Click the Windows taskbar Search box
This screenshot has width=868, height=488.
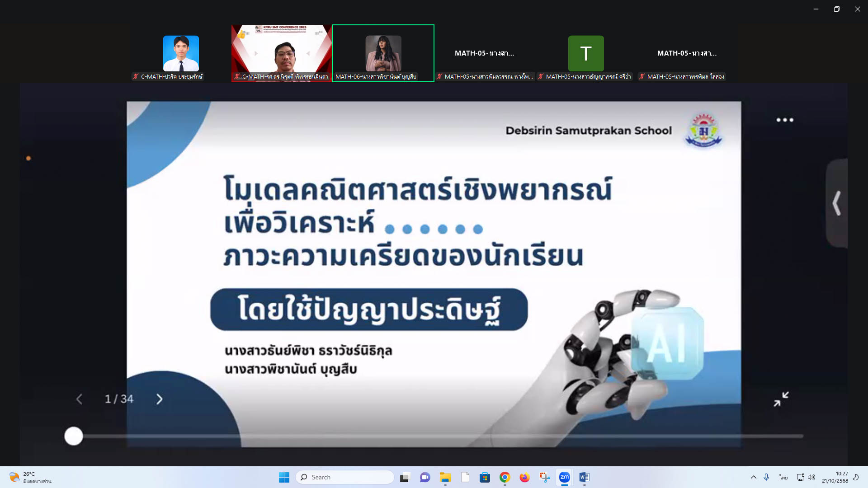(x=344, y=477)
